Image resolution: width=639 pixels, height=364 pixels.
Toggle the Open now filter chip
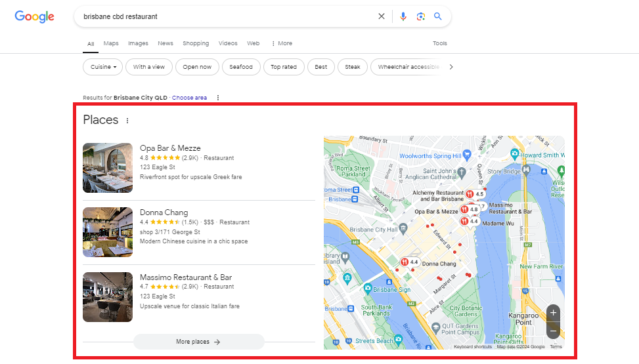(197, 67)
